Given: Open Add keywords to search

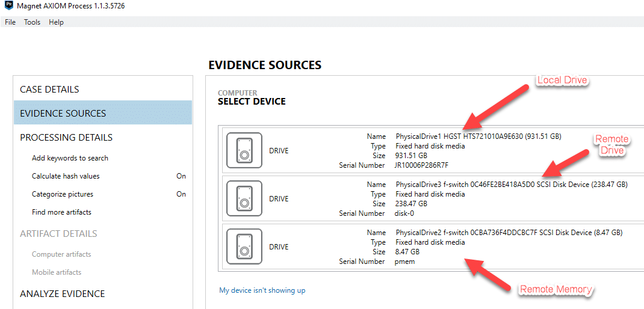Looking at the screenshot, I should pos(70,158).
